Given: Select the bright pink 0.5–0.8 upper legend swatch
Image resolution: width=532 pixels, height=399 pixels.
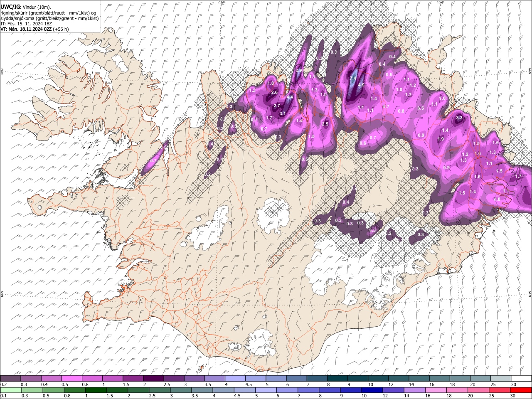Looking at the screenshot, I should click(x=71, y=379).
